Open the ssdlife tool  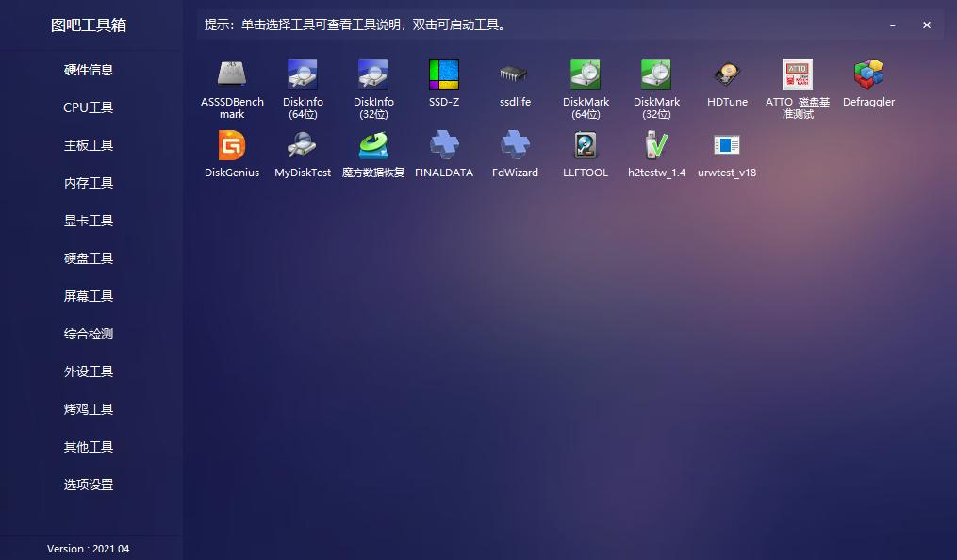514,75
